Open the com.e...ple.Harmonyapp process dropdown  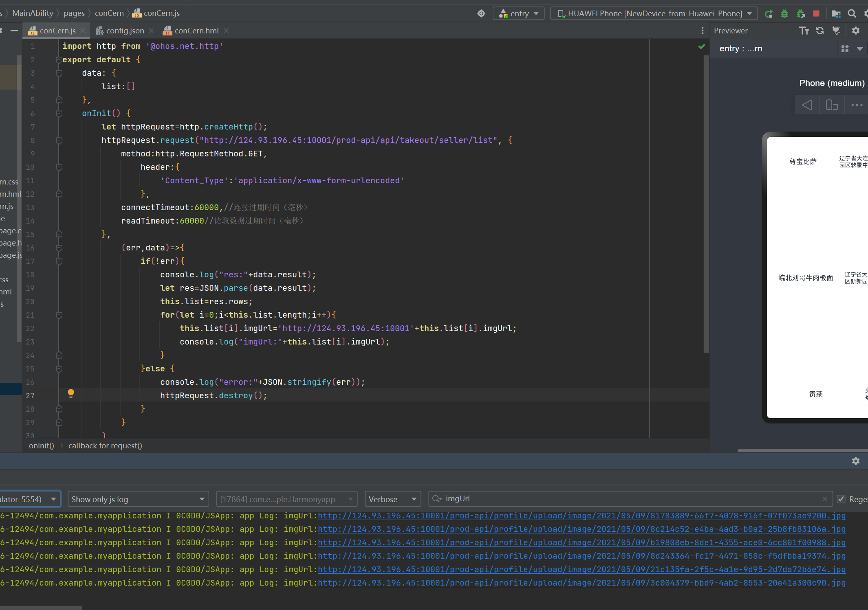pos(286,499)
